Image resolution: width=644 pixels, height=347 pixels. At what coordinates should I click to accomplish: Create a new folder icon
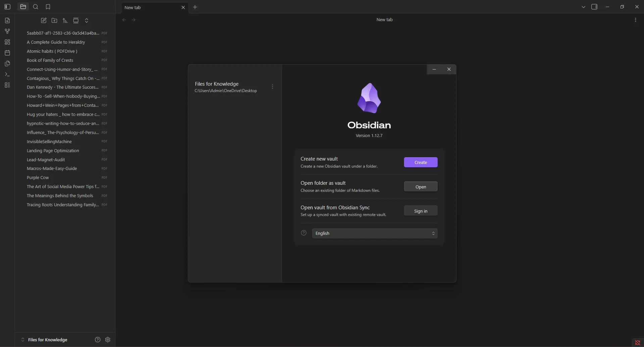[x=54, y=20]
